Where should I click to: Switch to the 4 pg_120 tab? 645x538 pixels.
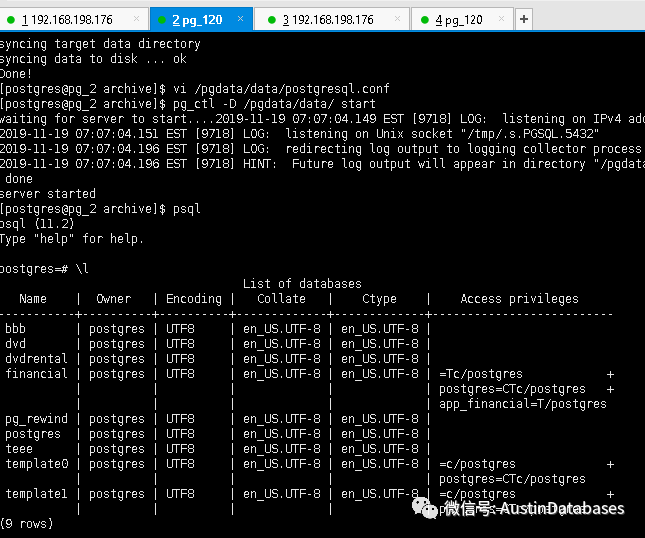(458, 20)
